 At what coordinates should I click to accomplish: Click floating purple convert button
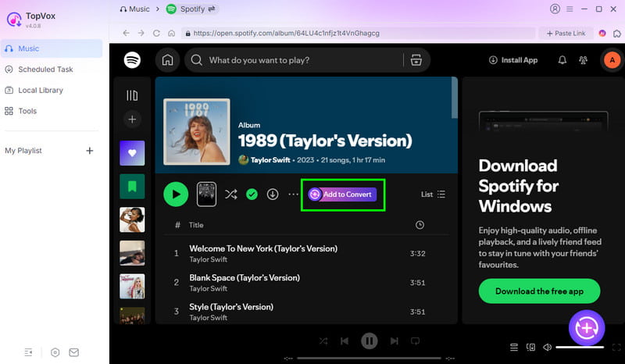tap(587, 328)
